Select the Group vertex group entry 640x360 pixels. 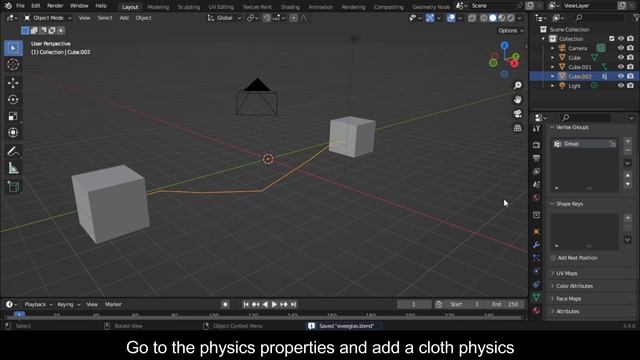pyautogui.click(x=584, y=144)
